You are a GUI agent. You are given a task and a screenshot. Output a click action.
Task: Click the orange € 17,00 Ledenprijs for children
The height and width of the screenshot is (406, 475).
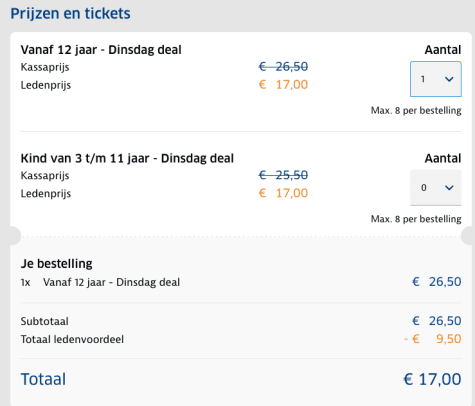(283, 193)
